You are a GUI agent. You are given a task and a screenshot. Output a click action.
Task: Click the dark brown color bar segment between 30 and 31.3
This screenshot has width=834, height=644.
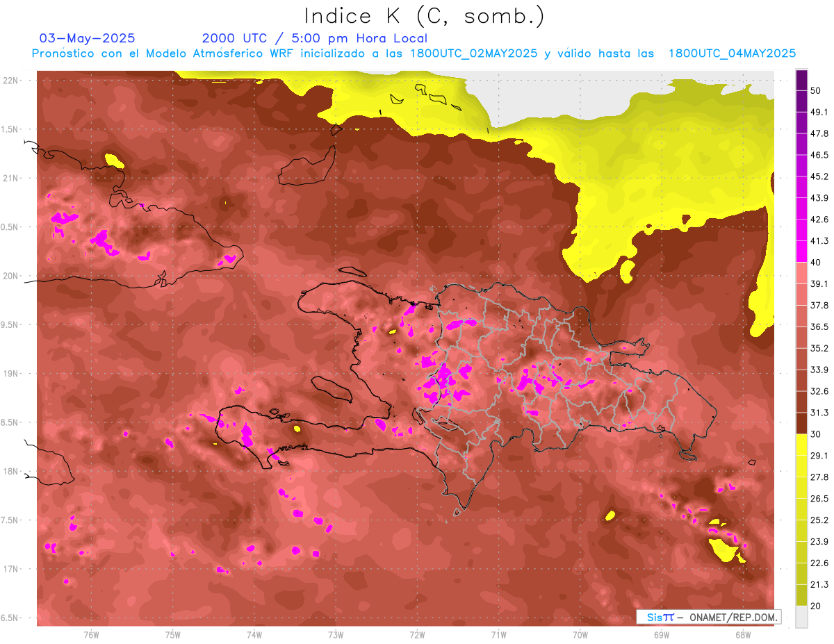click(x=801, y=424)
